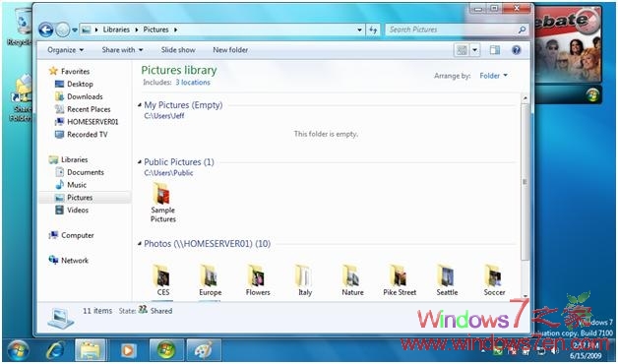This screenshot has height=364, width=618.
Task: Select the Italy folder
Action: (x=305, y=280)
